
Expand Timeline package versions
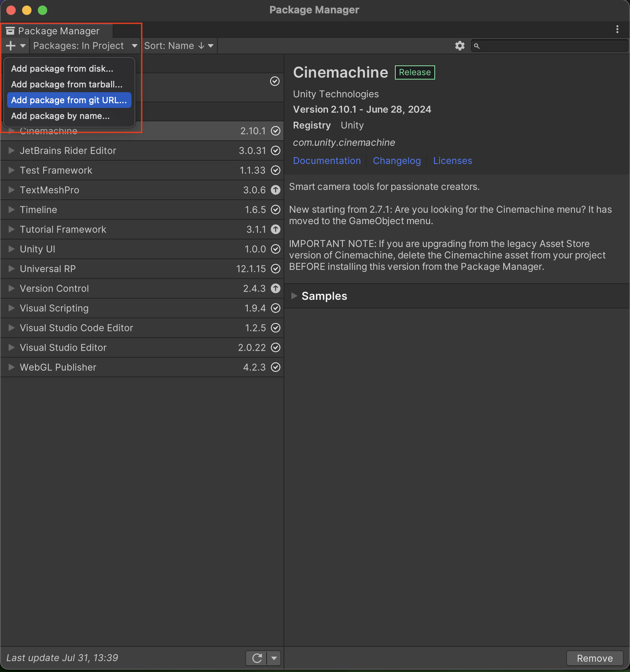11,210
